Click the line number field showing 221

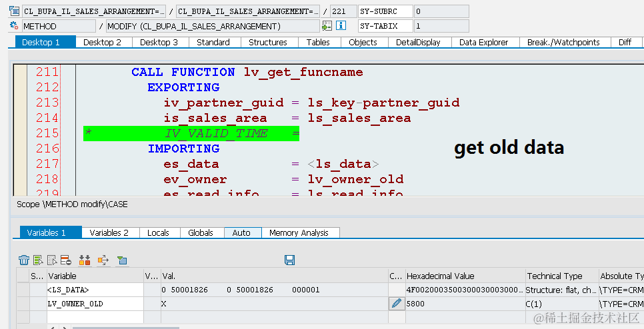343,11
